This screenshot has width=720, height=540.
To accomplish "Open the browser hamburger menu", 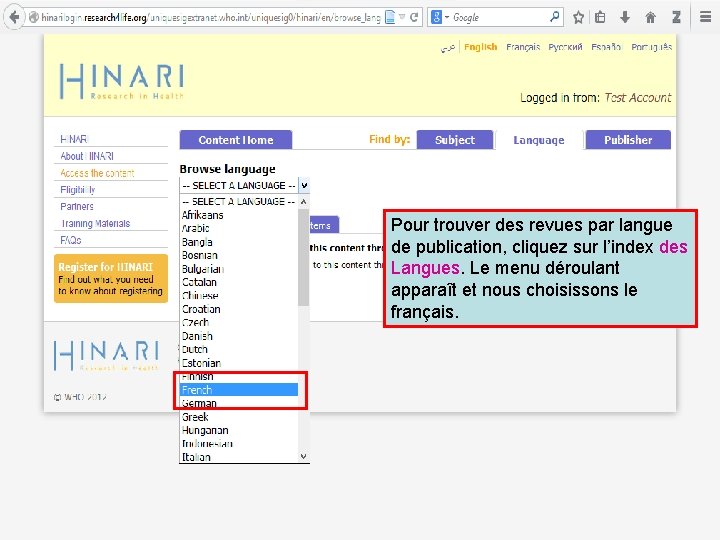I will tap(706, 17).
